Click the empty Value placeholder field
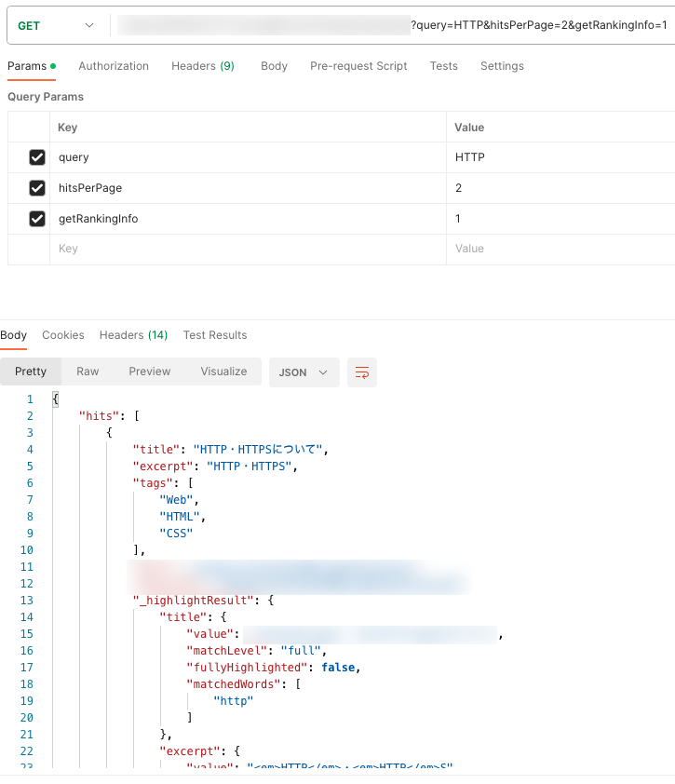675x784 pixels. (x=560, y=249)
